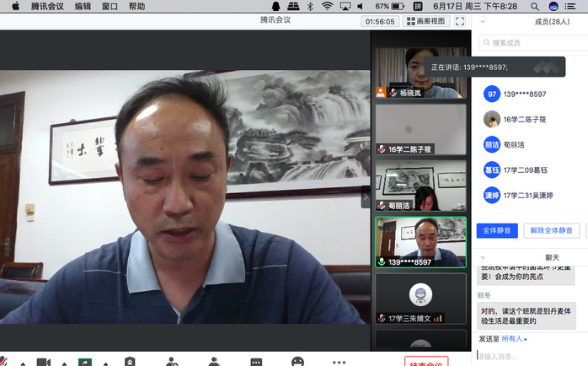Click the macOS Wi-Fi status icon
This screenshot has width=588, height=366.
click(327, 6)
